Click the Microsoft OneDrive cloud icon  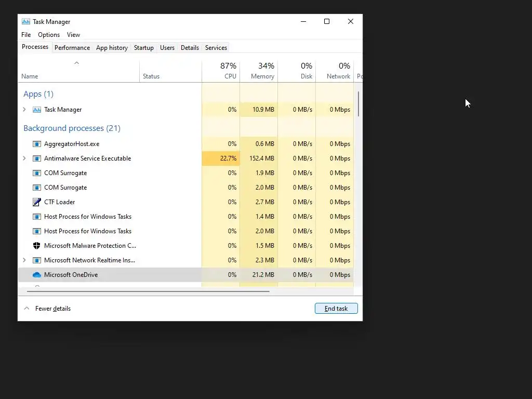(37, 275)
